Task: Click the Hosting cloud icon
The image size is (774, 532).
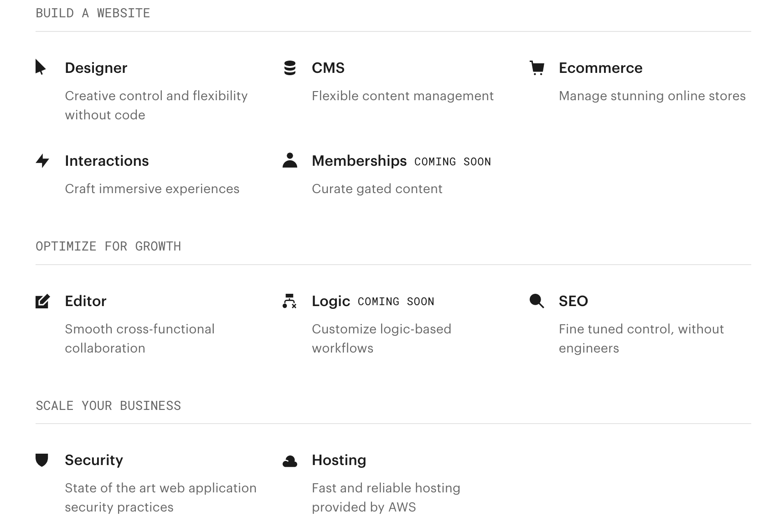Action: tap(290, 461)
